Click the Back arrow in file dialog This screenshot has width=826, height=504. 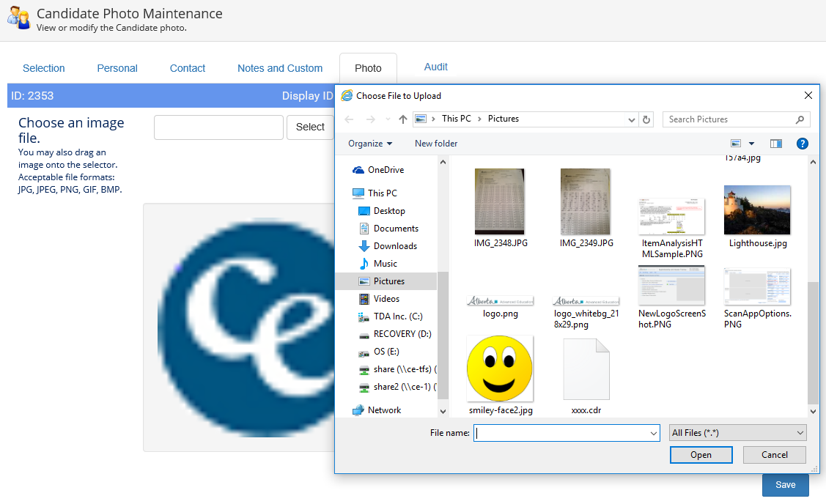(x=350, y=119)
